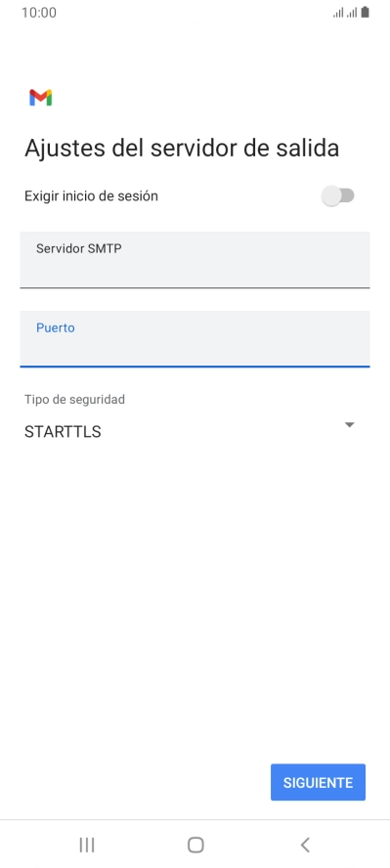Tap the 10:00 clock in status bar
Image resolution: width=390 pixels, height=868 pixels.
[39, 13]
